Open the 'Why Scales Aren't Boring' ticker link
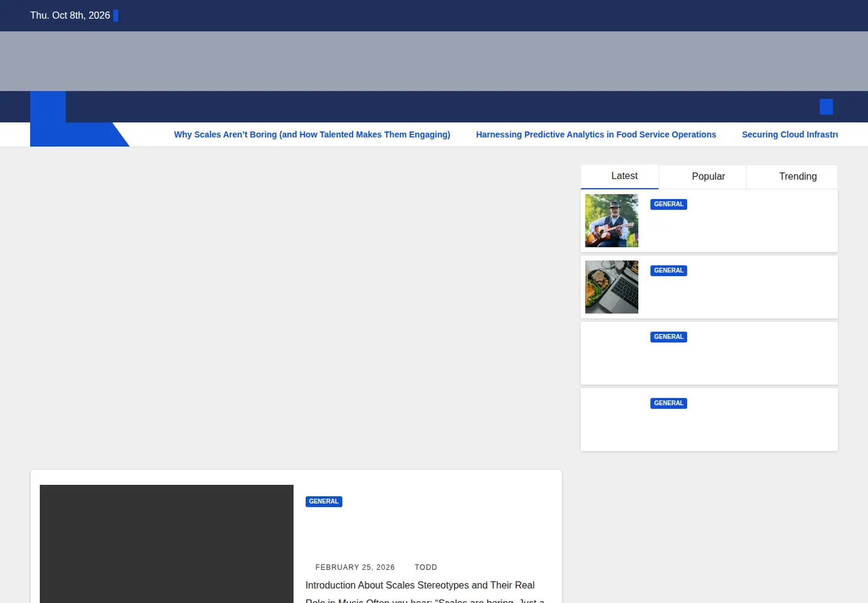Screen dimensions: 868x603 pos(312,134)
